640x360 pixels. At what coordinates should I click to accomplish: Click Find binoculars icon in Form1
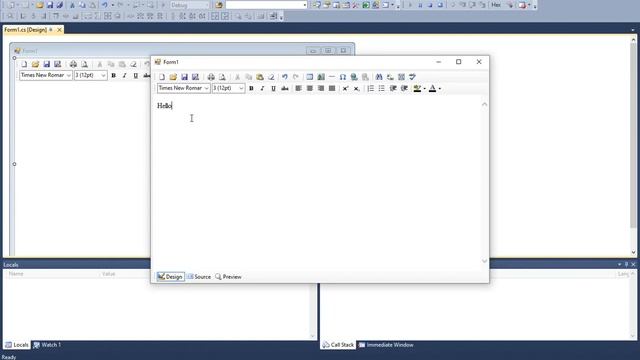(379, 77)
